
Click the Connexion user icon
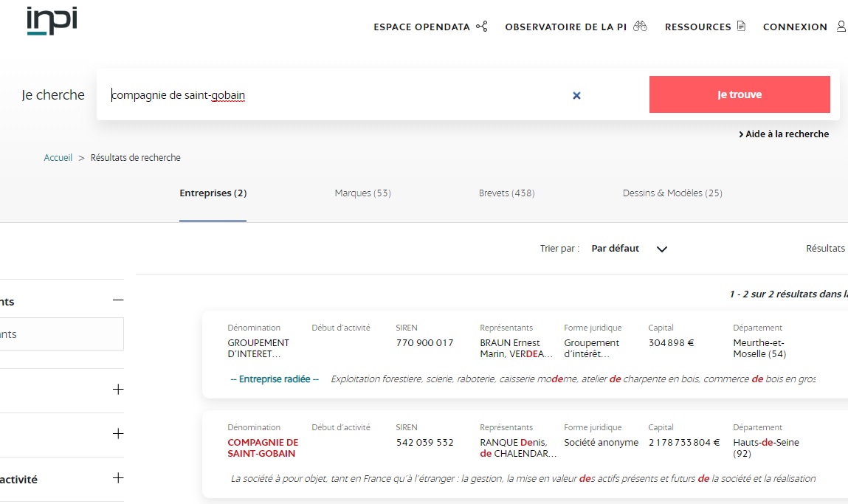click(x=841, y=26)
